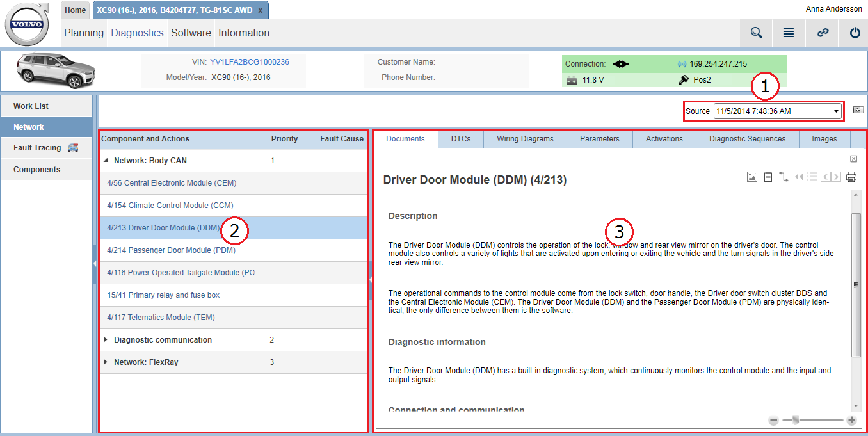Screen dimensions: 868x436
Task: Click the VIN link YV1LFA2BCG1000236
Action: [x=250, y=62]
